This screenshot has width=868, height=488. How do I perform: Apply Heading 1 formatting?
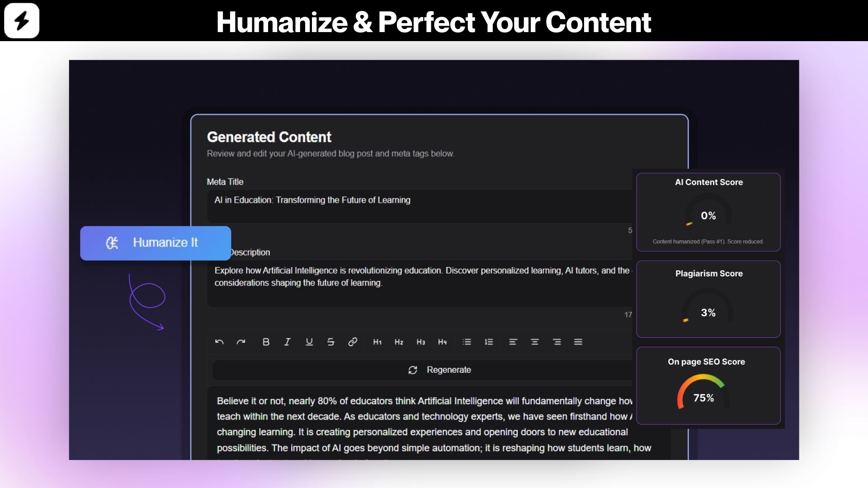click(x=377, y=342)
